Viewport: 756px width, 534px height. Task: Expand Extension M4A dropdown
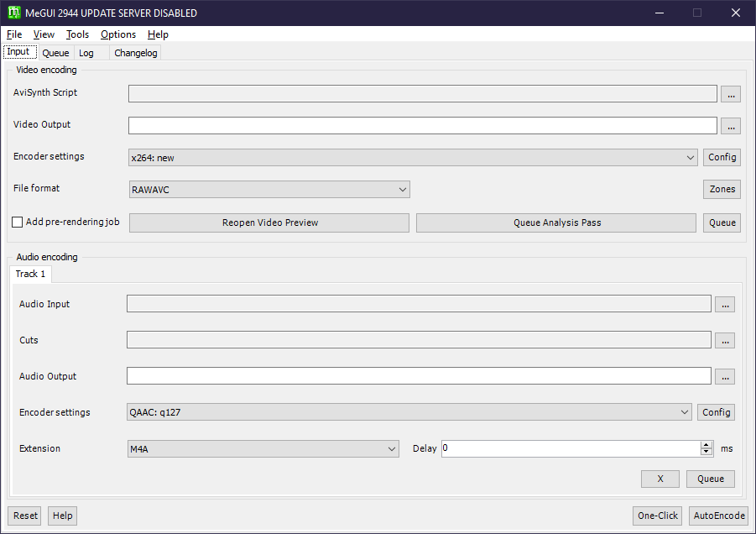pyautogui.click(x=263, y=449)
